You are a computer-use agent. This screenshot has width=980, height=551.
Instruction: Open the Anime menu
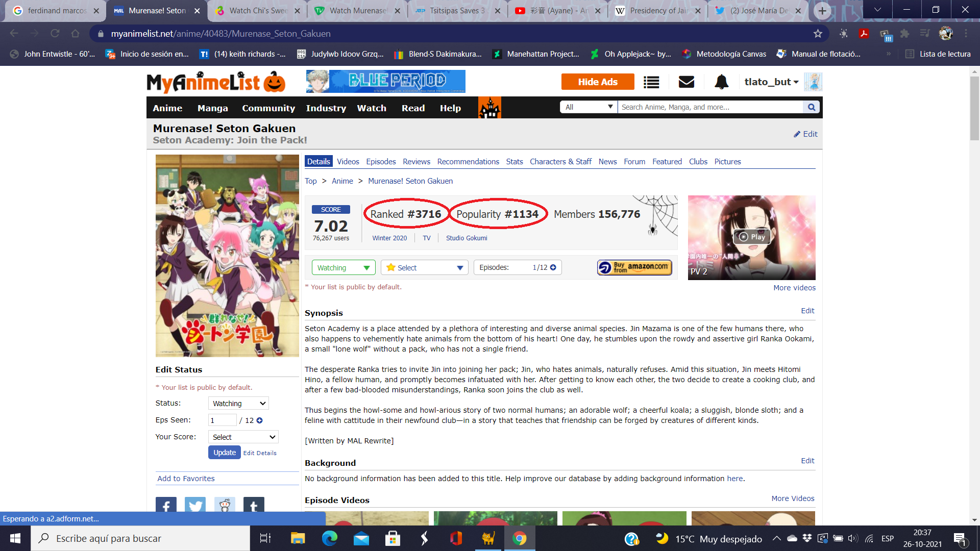[x=167, y=108]
